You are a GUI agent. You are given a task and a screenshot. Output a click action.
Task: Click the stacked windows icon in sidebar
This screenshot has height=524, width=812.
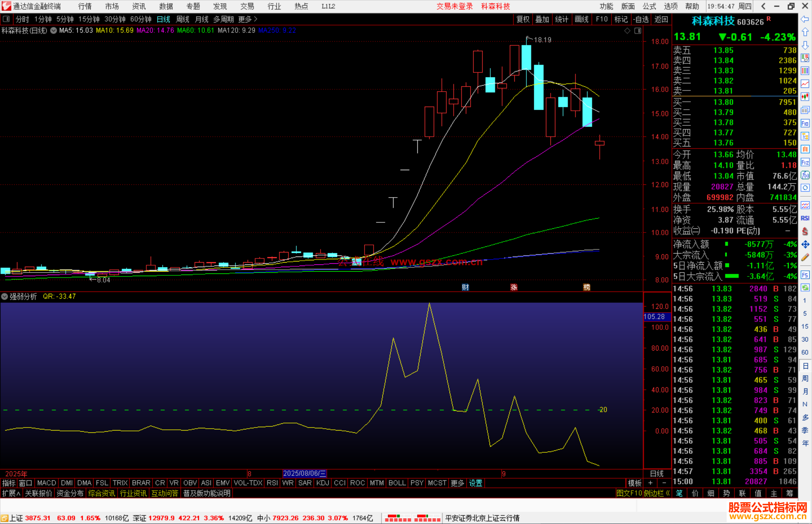tap(805, 110)
